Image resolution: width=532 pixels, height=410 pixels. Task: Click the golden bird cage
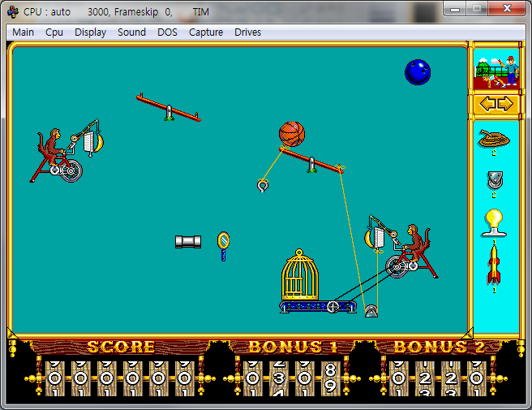(299, 275)
